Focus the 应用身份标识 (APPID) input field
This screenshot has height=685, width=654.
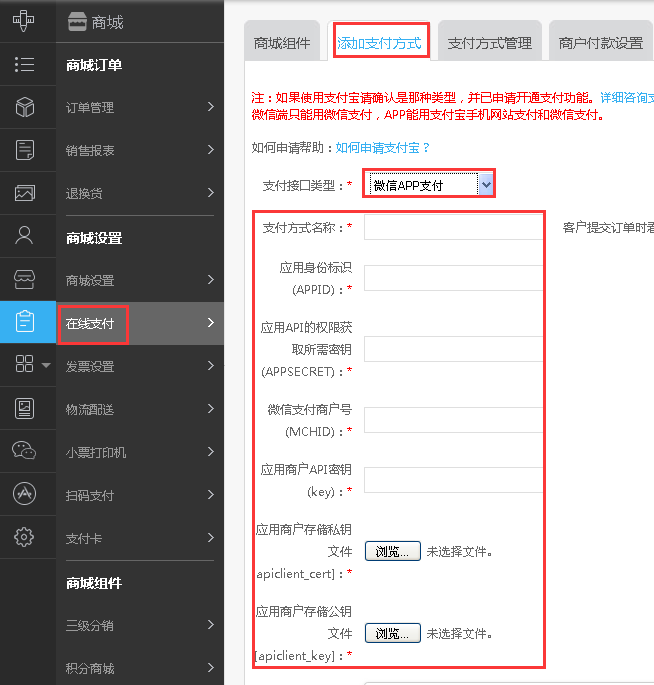click(x=453, y=278)
